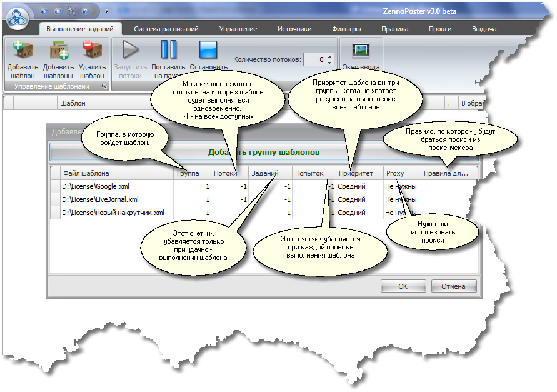
Task: Click the Количество потоков number field
Action: point(315,60)
